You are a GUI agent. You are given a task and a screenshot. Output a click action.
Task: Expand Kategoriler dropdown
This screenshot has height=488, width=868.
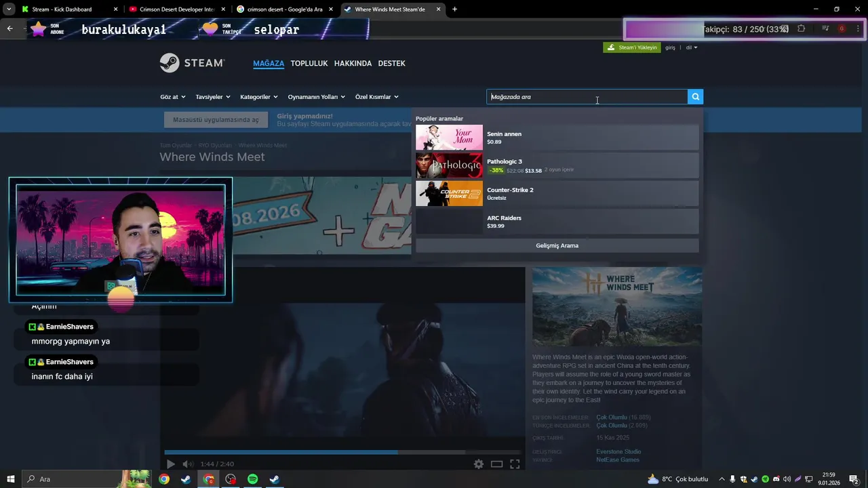tap(259, 97)
